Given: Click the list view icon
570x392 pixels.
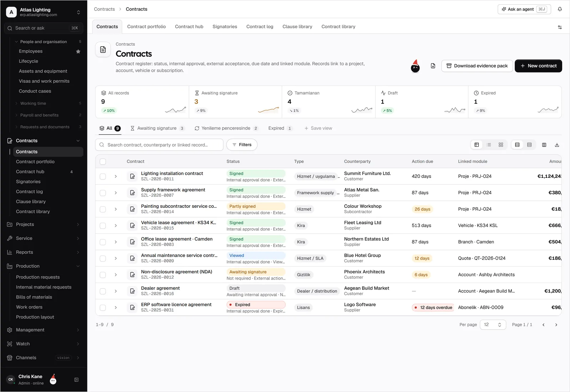Looking at the screenshot, I should [x=489, y=145].
